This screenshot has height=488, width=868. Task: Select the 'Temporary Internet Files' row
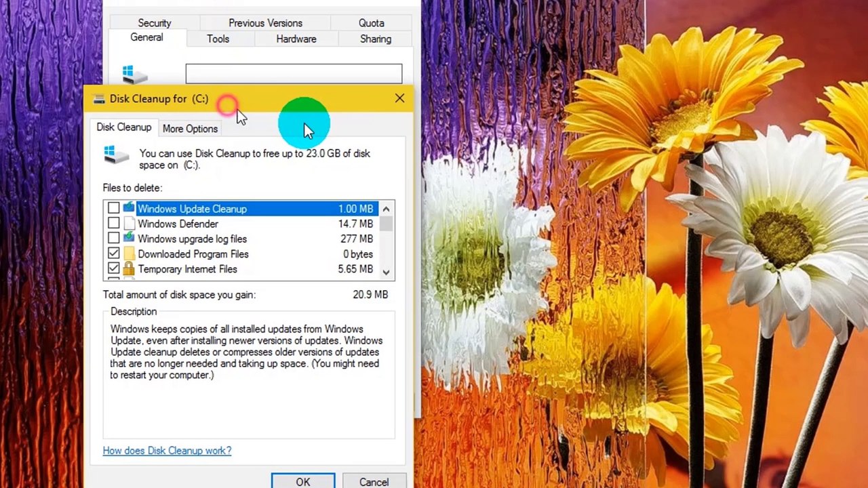click(241, 269)
